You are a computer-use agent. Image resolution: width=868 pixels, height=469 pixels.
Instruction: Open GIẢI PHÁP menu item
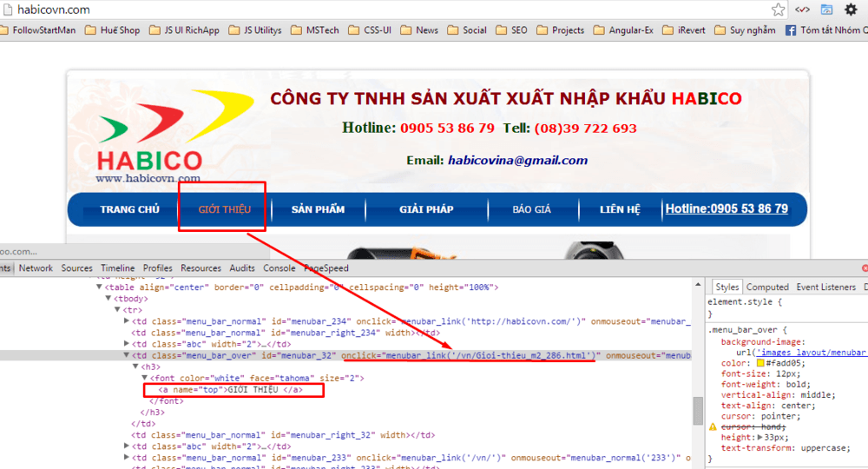(426, 209)
